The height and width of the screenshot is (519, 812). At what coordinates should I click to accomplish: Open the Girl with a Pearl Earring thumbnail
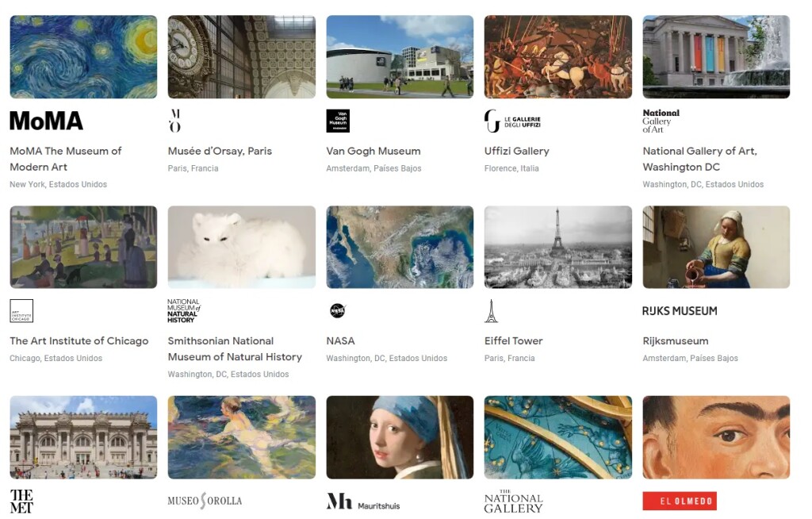(x=400, y=437)
